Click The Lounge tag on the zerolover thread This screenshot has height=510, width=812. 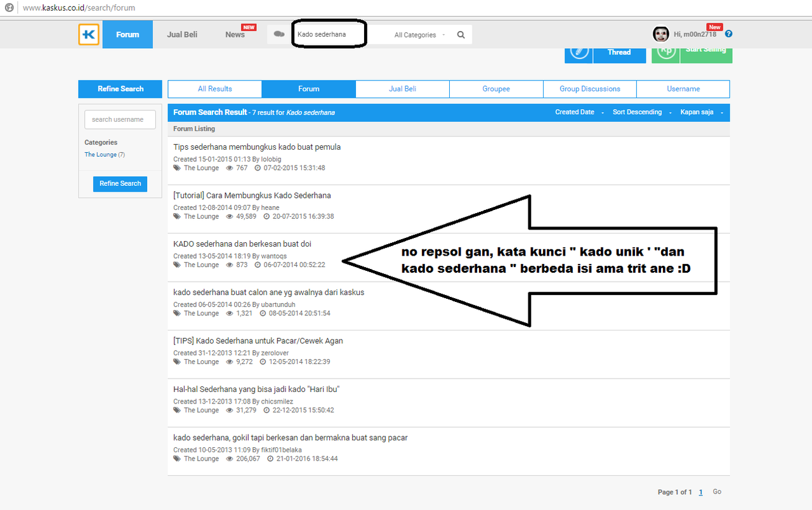click(201, 362)
